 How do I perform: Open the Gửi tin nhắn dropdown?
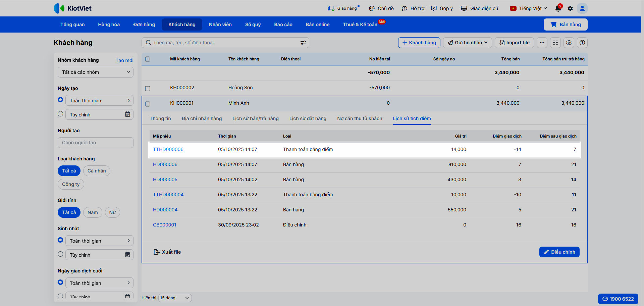[468, 43]
